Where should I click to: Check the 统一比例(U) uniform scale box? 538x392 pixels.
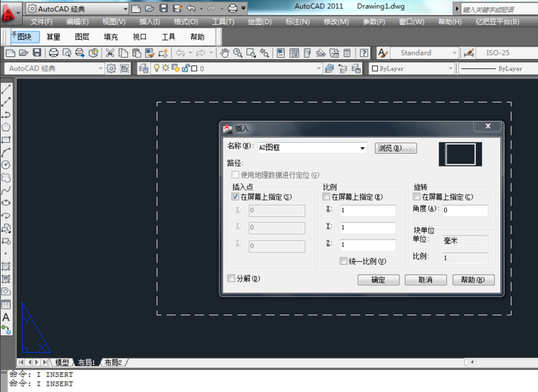pos(343,261)
